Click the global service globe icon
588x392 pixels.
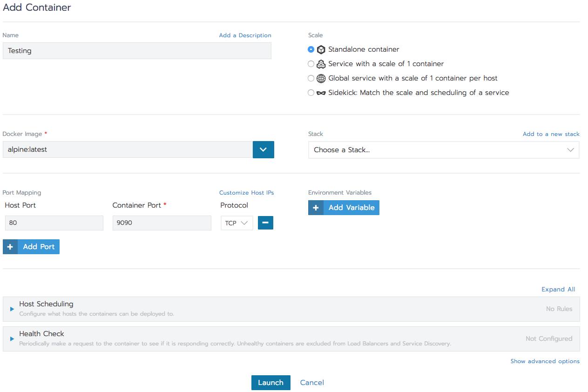321,79
